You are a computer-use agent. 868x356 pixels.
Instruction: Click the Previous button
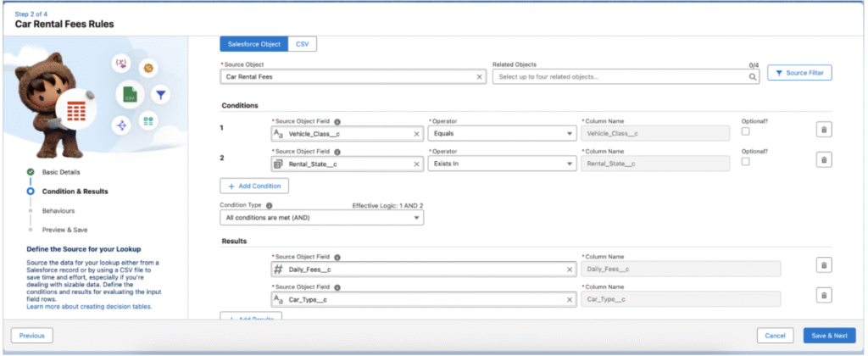click(31, 336)
